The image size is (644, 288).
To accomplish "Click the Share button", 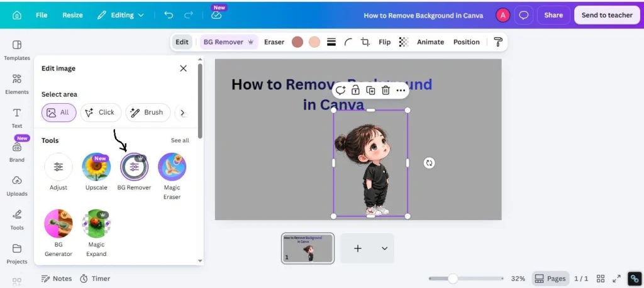I will point(553,15).
